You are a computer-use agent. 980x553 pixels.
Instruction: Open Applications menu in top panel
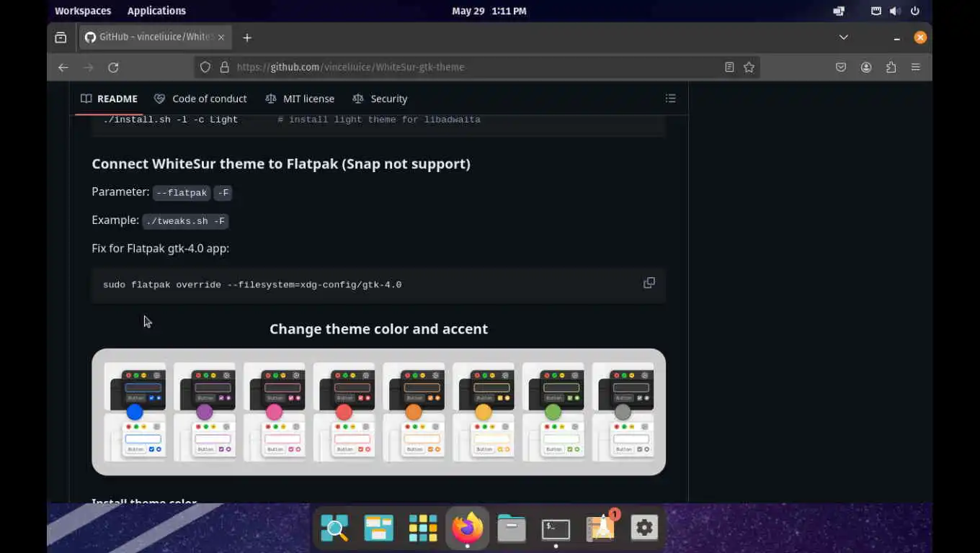tap(156, 11)
